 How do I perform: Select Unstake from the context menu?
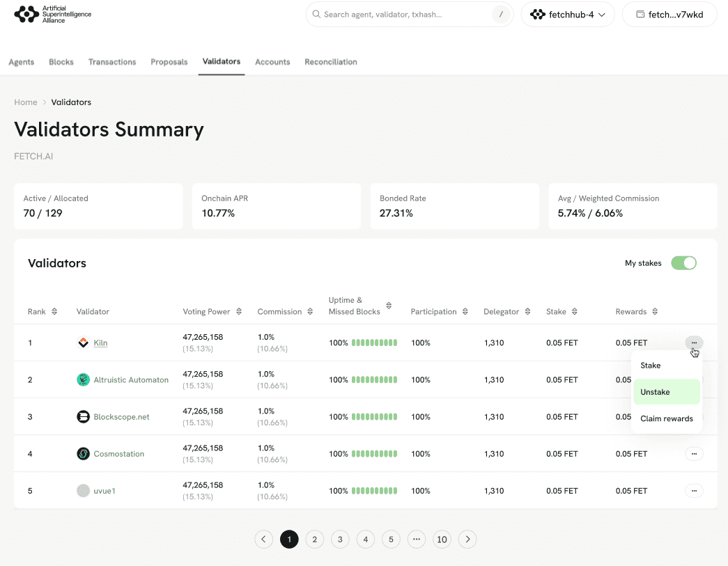(x=665, y=392)
